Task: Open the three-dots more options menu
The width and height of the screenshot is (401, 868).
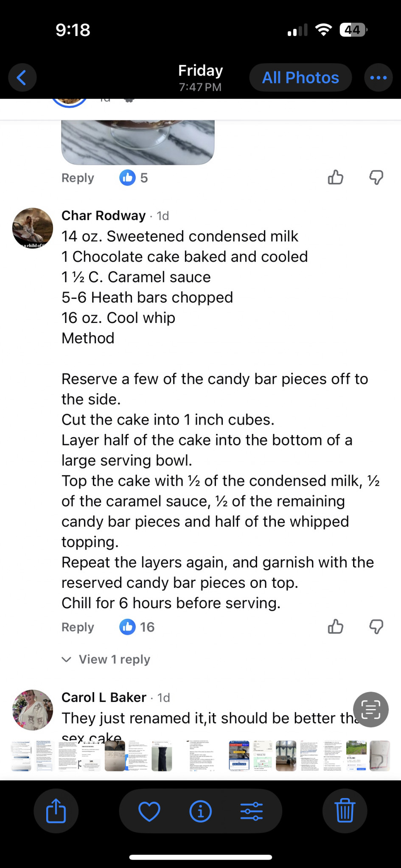Action: coord(378,78)
